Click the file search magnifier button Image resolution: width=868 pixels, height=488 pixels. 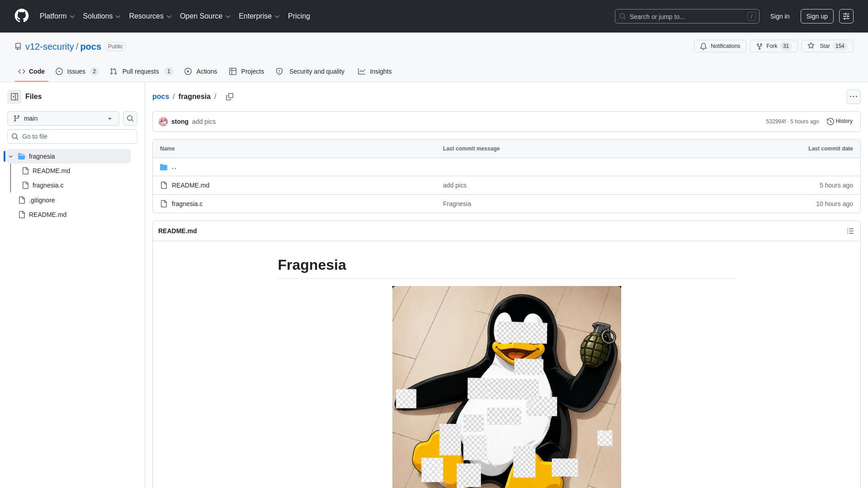130,118
